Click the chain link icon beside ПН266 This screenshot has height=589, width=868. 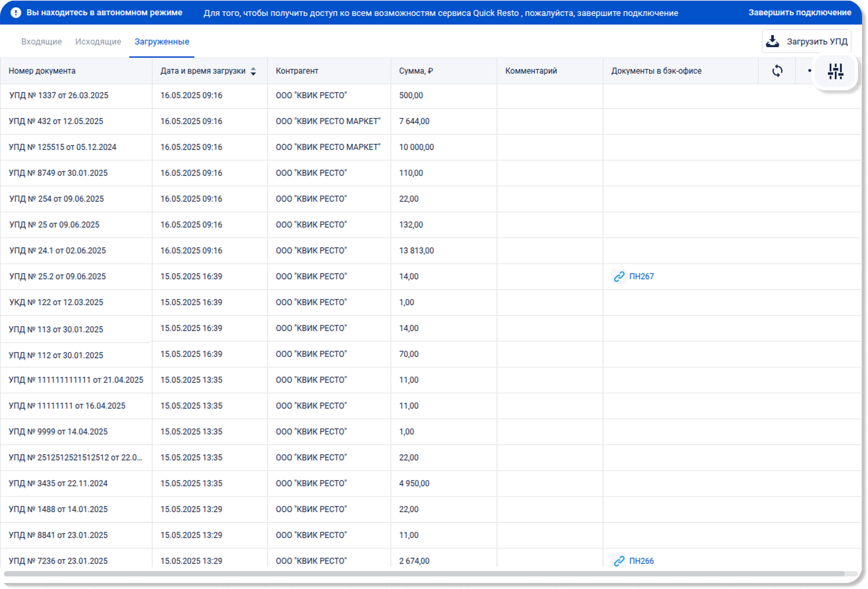(619, 561)
